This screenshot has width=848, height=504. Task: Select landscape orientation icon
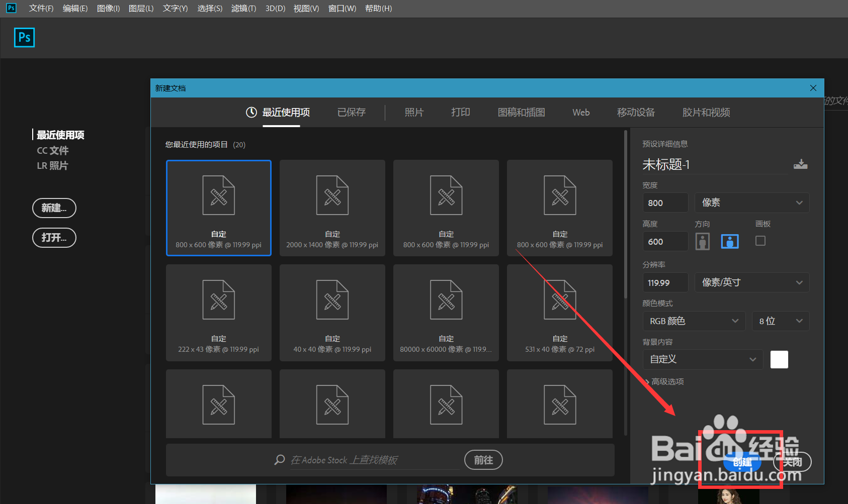pyautogui.click(x=730, y=242)
